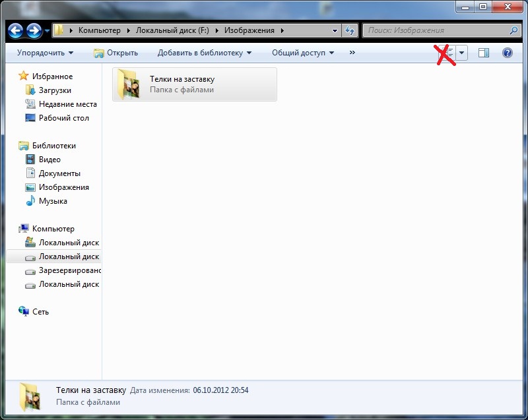
Task: Open the Упорядочить menu
Action: 45,53
